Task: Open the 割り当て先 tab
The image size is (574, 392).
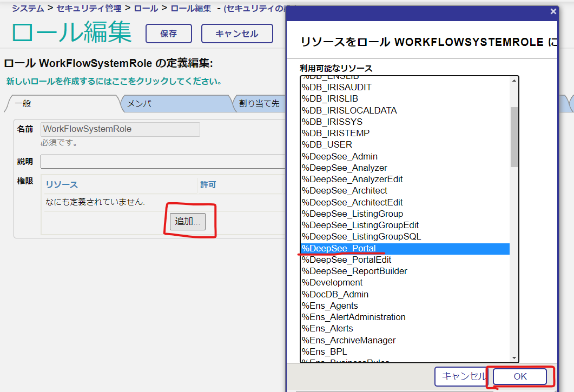Action: pyautogui.click(x=259, y=104)
